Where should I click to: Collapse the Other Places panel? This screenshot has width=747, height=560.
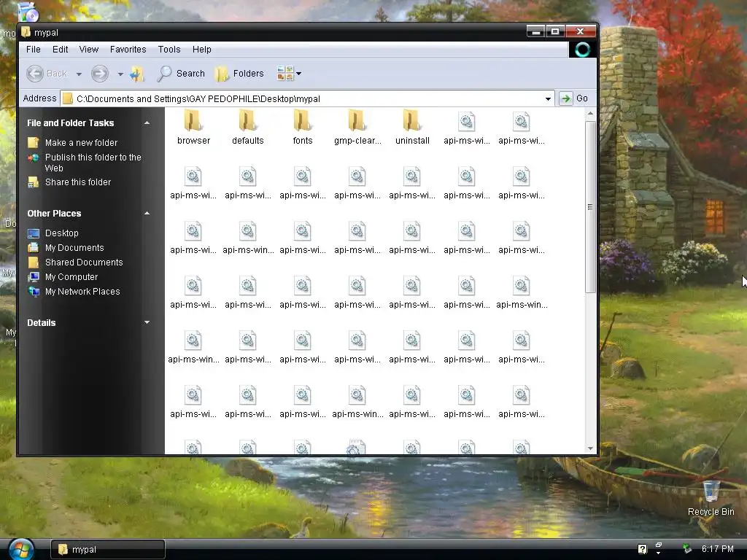(x=147, y=214)
